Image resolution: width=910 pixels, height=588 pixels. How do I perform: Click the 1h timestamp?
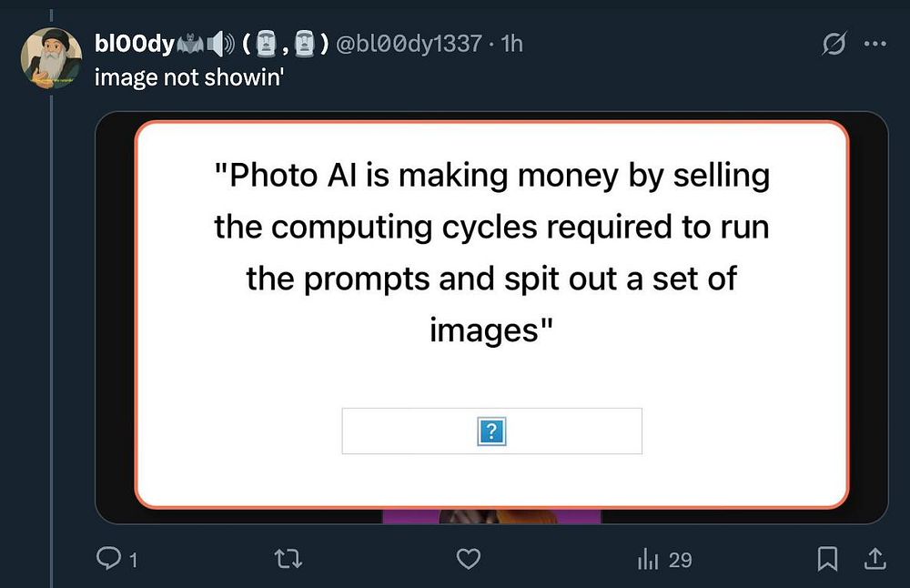(x=511, y=44)
